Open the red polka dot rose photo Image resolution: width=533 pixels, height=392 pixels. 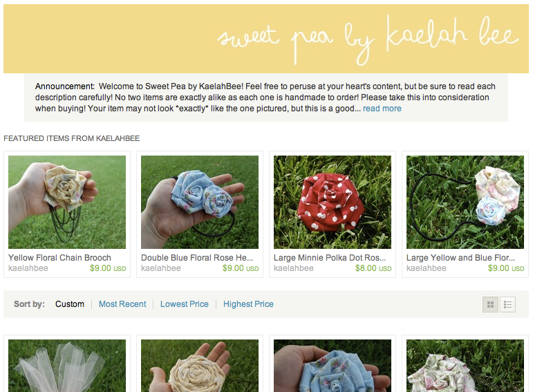(x=333, y=202)
